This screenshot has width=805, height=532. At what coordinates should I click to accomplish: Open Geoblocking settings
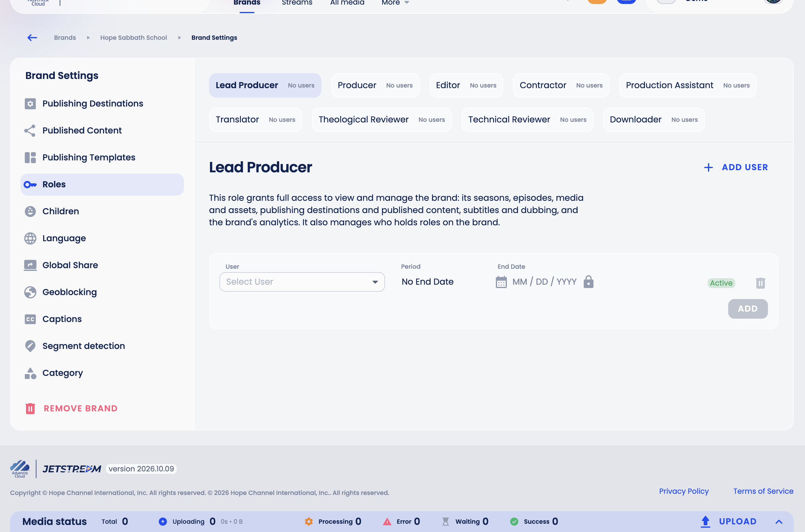pyautogui.click(x=102, y=292)
